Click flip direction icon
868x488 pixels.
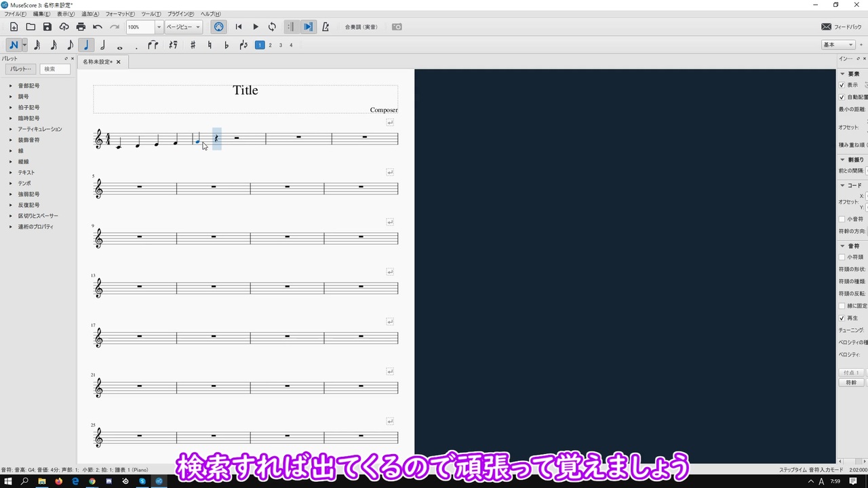pyautogui.click(x=243, y=45)
